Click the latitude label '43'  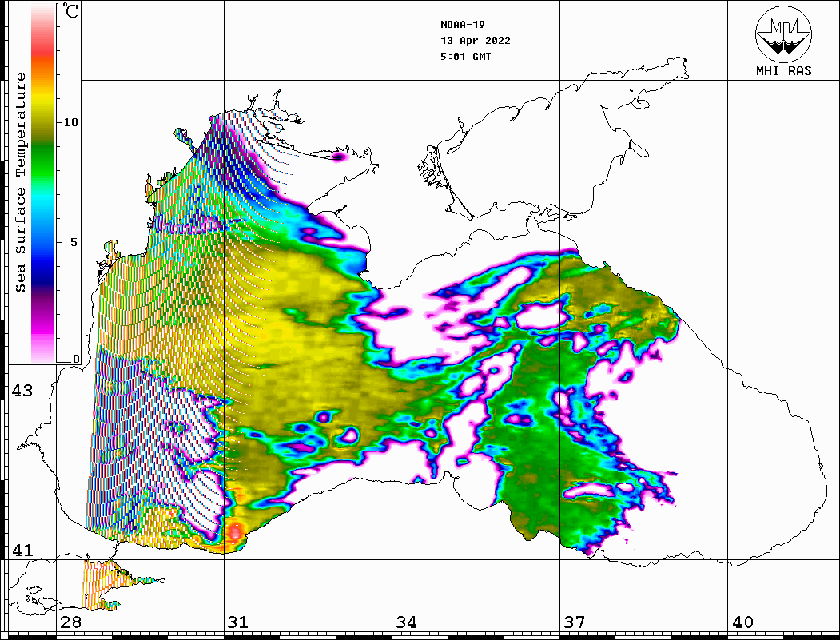pos(22,391)
